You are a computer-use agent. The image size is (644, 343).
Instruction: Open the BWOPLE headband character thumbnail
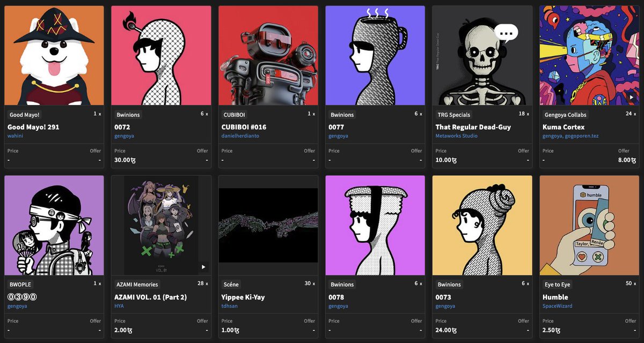click(x=54, y=226)
